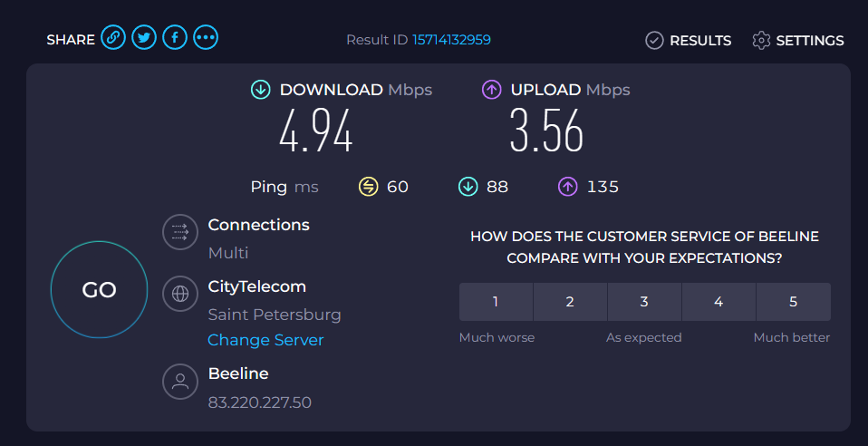The image size is (868, 446).
Task: Click the download arrow icon
Action: (261, 89)
